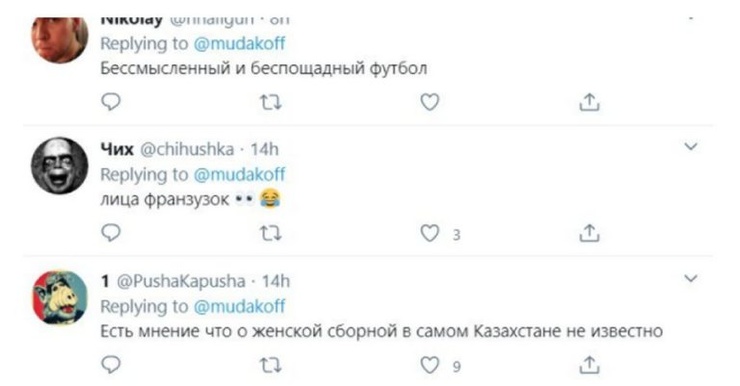
Task: Retweet the tweet by @chihushka
Action: coord(271,233)
